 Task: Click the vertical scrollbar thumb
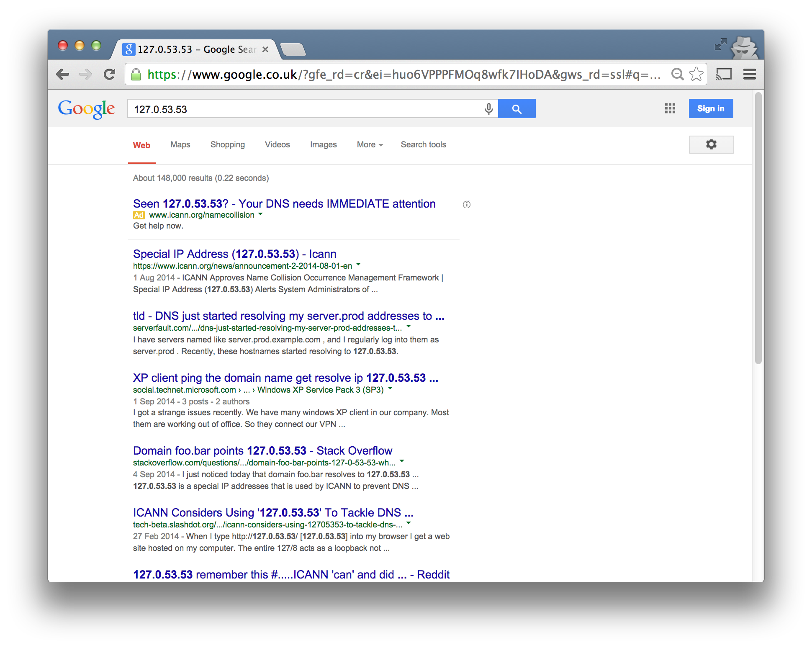pos(758,228)
